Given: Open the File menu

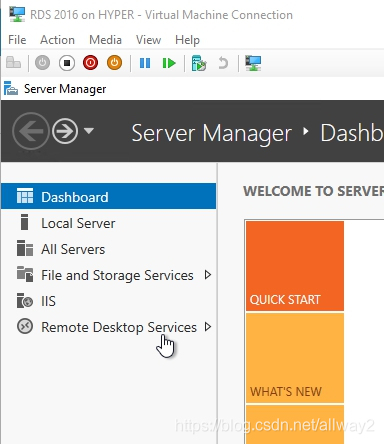Looking at the screenshot, I should pos(17,40).
